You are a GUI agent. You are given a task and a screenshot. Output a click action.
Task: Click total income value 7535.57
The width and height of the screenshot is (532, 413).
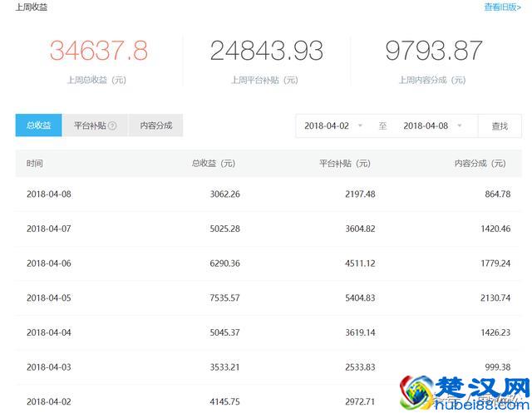224,297
